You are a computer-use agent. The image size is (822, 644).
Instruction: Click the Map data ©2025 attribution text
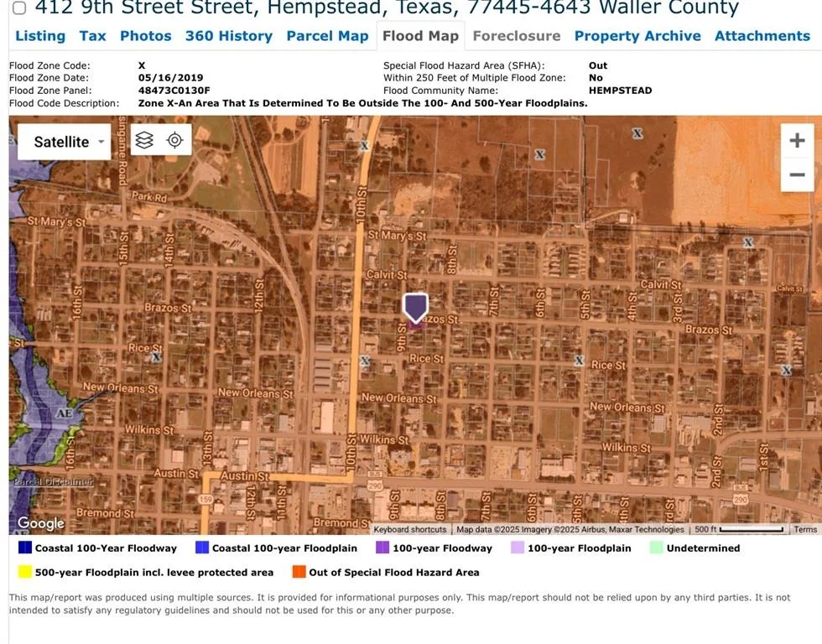[x=570, y=529]
